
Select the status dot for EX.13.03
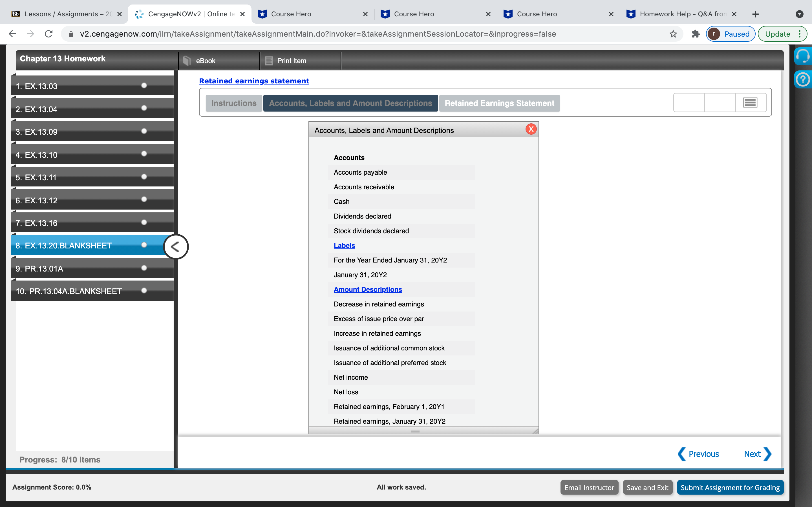click(144, 86)
